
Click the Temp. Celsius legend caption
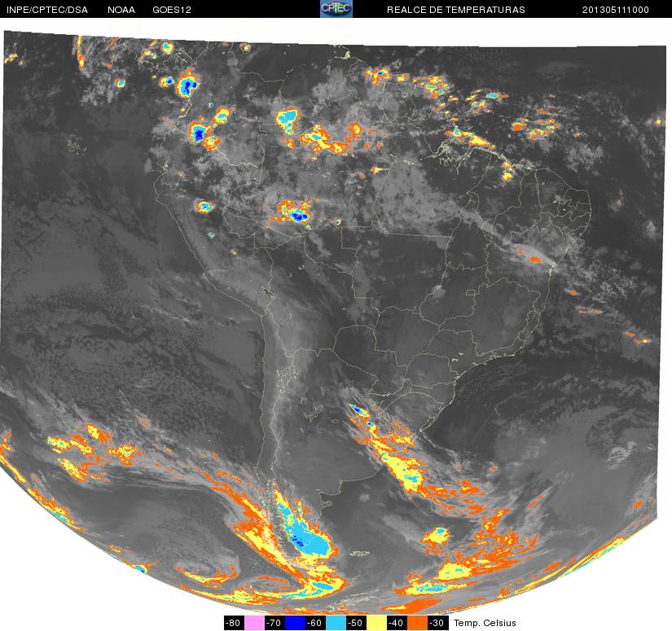485,623
